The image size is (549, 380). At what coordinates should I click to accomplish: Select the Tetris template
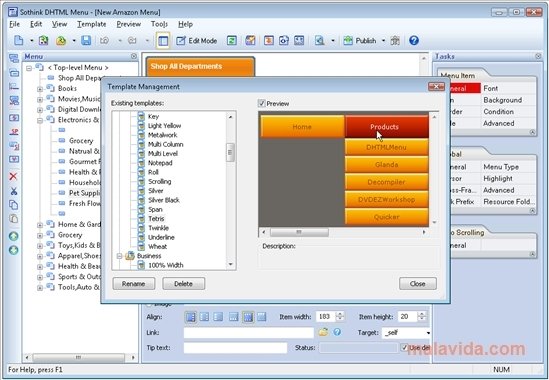click(156, 219)
